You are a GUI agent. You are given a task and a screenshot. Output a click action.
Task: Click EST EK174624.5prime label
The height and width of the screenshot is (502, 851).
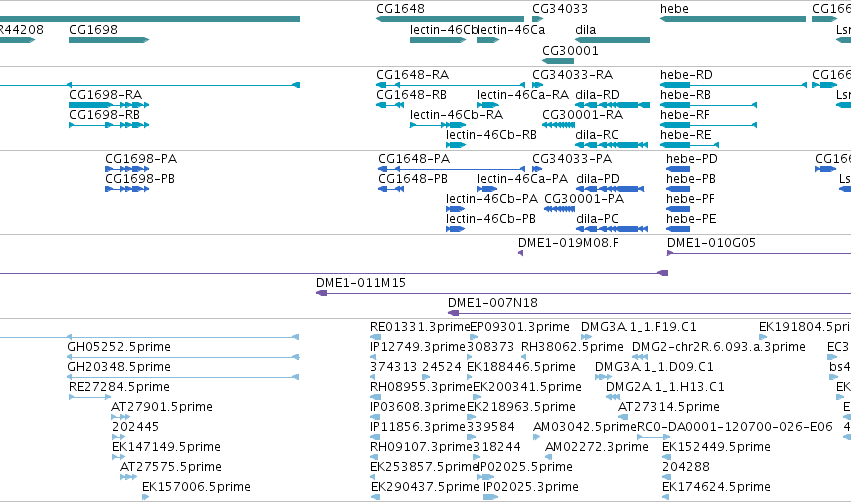[x=716, y=487]
